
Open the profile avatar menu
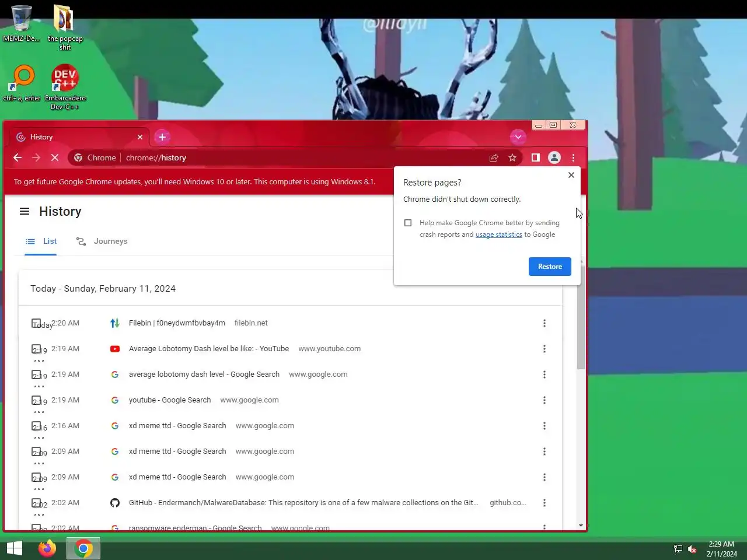click(554, 157)
